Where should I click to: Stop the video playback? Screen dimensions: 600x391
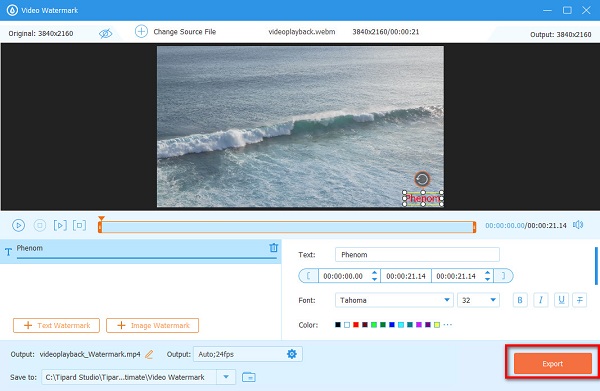(40, 225)
